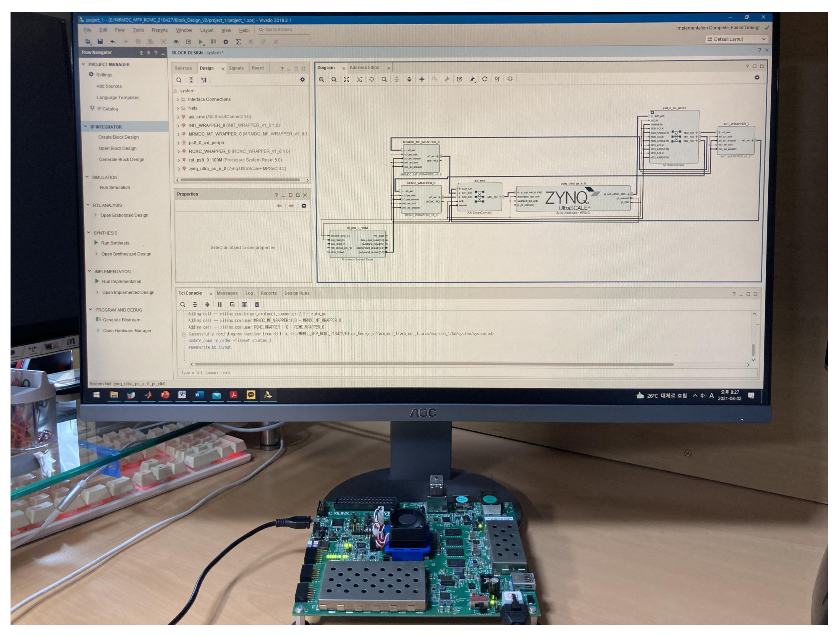Viewport: 840px width, 637px height.
Task: Click Run Implementation
Action: [122, 282]
